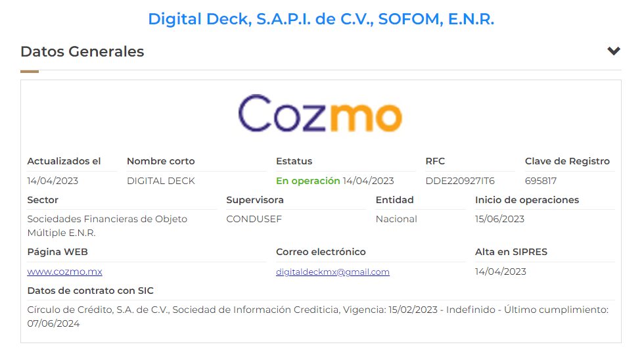Select the Datos Generales section heading
644x355 pixels.
click(x=82, y=51)
